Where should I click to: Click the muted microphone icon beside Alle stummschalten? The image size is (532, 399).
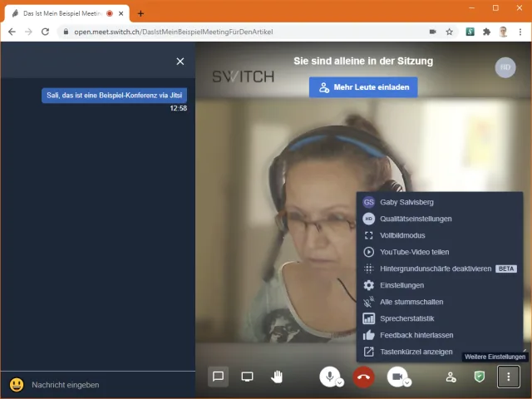[368, 302]
